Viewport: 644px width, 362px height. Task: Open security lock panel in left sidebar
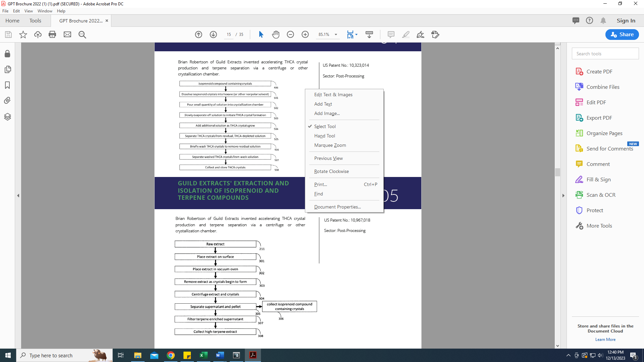[x=7, y=54]
